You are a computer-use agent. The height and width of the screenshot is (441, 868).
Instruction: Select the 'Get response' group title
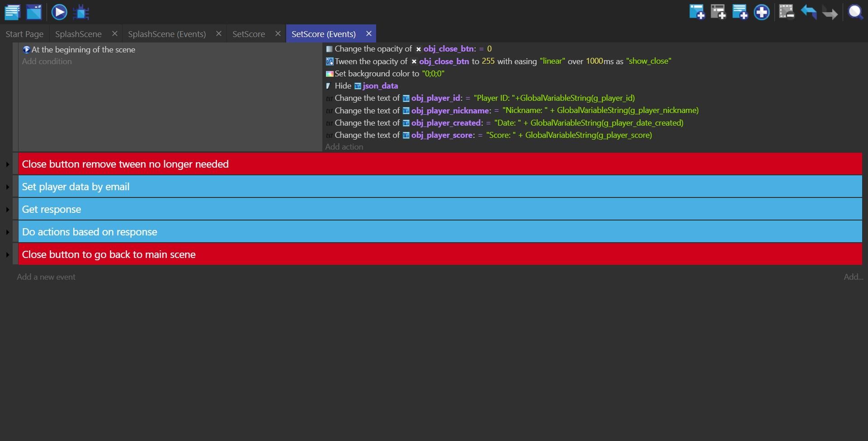point(52,209)
